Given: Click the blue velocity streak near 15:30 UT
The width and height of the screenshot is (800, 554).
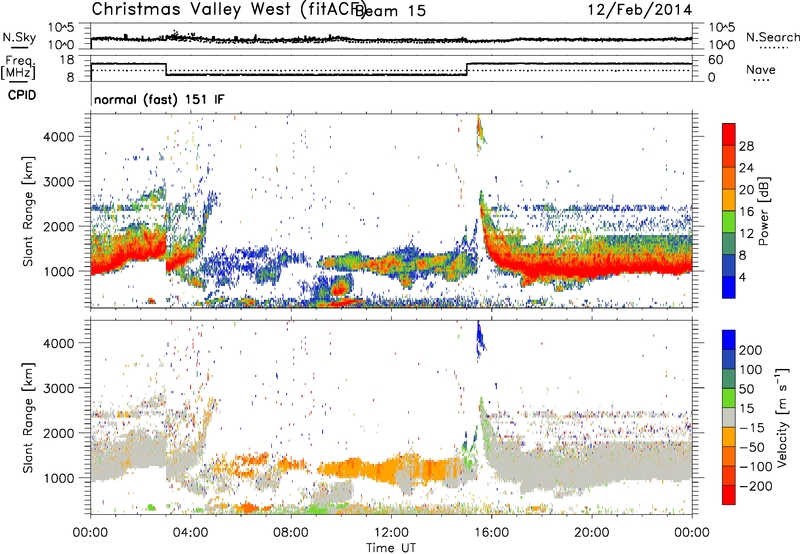Looking at the screenshot, I should coord(480,339).
